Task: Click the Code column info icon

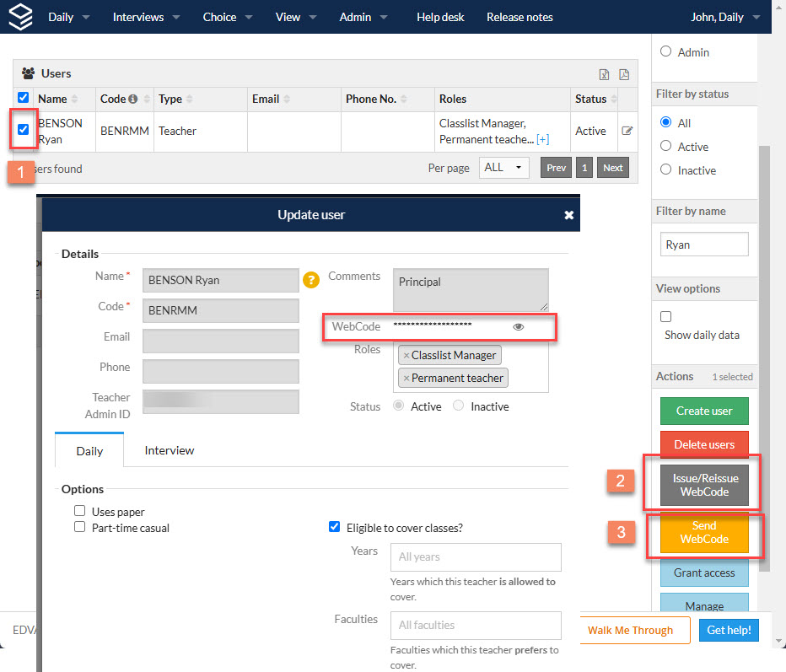Action: point(133,99)
